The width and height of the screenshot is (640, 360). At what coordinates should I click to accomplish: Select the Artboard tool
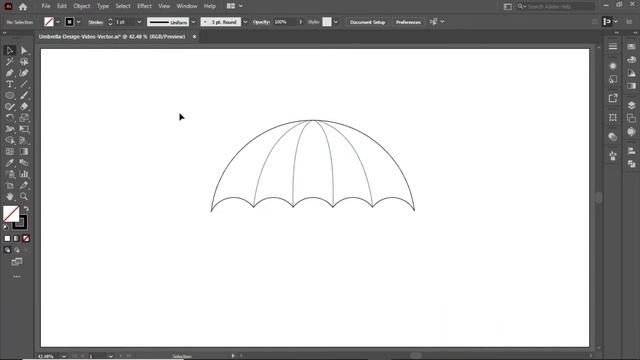(x=10, y=185)
